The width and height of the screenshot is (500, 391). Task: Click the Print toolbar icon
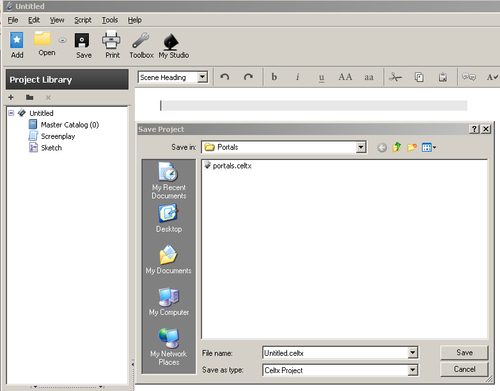(x=111, y=40)
